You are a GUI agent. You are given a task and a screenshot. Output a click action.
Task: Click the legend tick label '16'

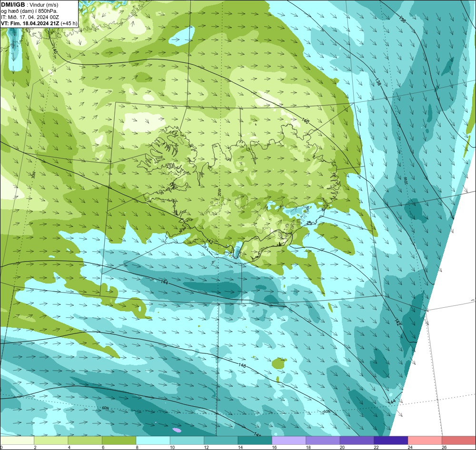click(274, 447)
